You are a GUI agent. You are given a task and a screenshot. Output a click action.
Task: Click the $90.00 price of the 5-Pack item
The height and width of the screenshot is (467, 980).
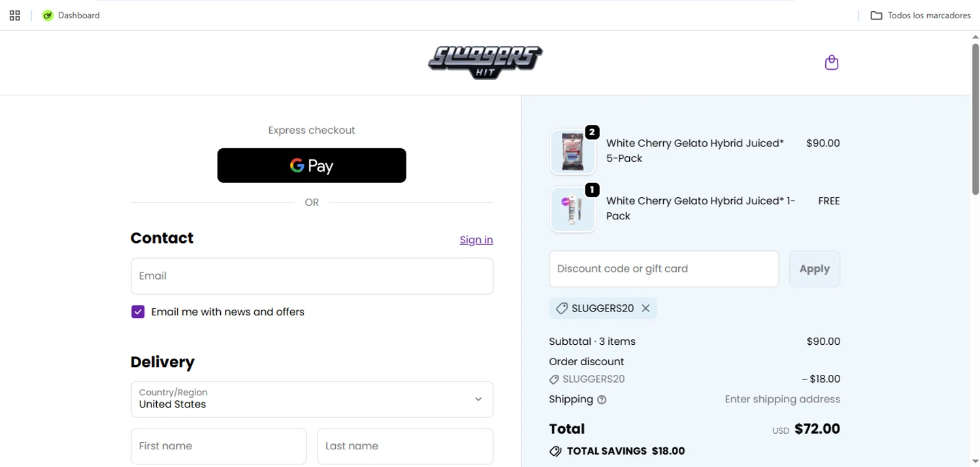tap(823, 143)
